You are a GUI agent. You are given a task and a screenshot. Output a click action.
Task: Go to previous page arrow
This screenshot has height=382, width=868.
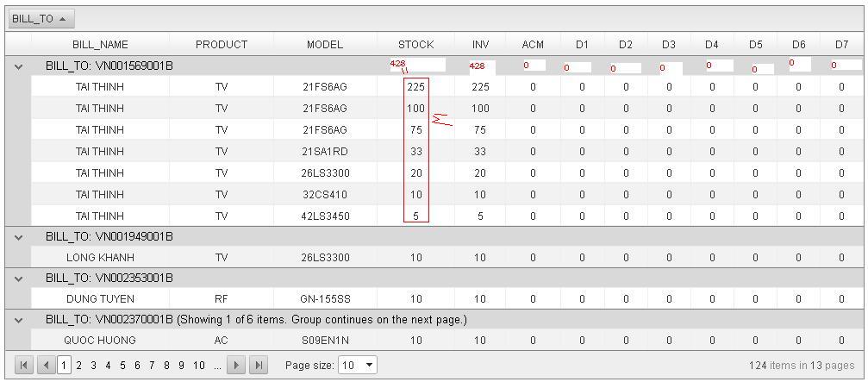pyautogui.click(x=46, y=366)
